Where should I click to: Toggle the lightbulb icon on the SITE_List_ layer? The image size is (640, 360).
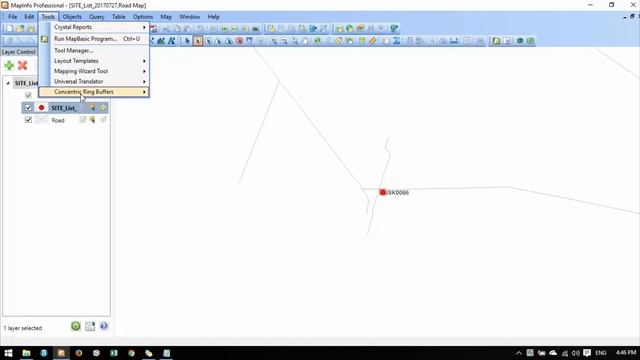tap(93, 108)
